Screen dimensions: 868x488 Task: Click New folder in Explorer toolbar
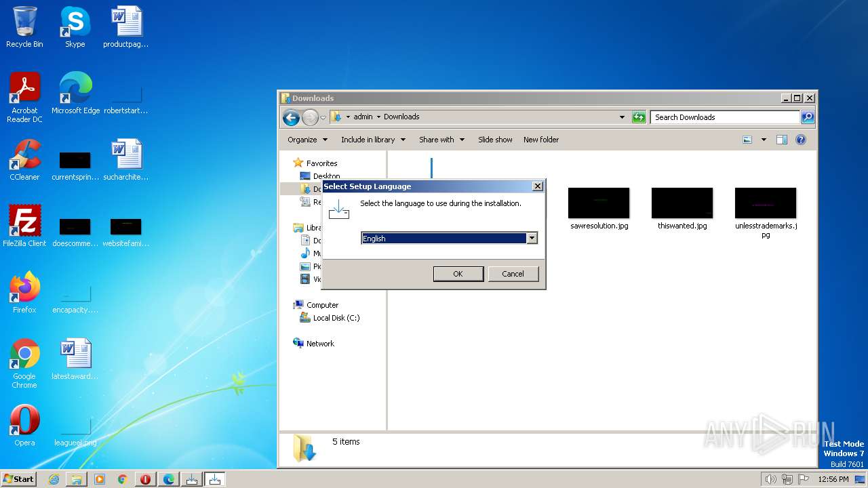coord(541,140)
